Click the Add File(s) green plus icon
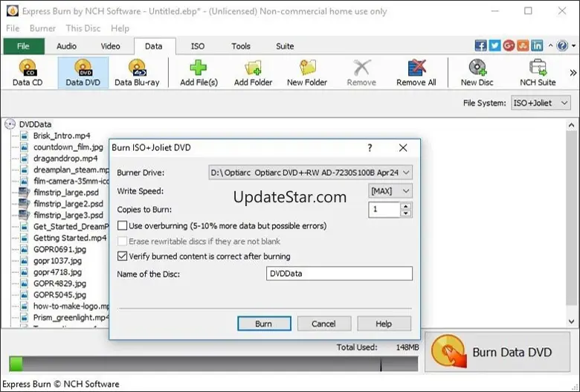Screen dimensions: 580x392 [x=199, y=72]
